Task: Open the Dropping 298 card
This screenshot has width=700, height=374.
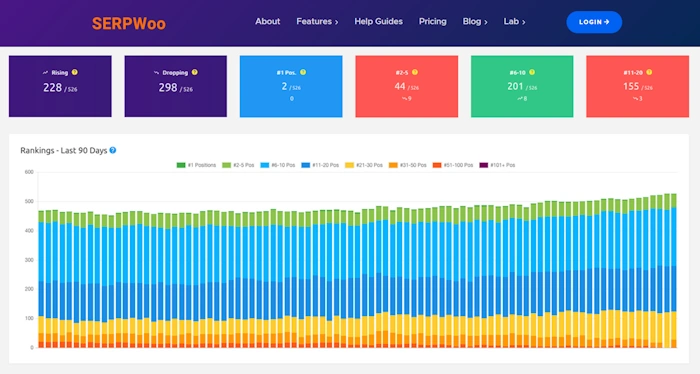Action: (175, 86)
